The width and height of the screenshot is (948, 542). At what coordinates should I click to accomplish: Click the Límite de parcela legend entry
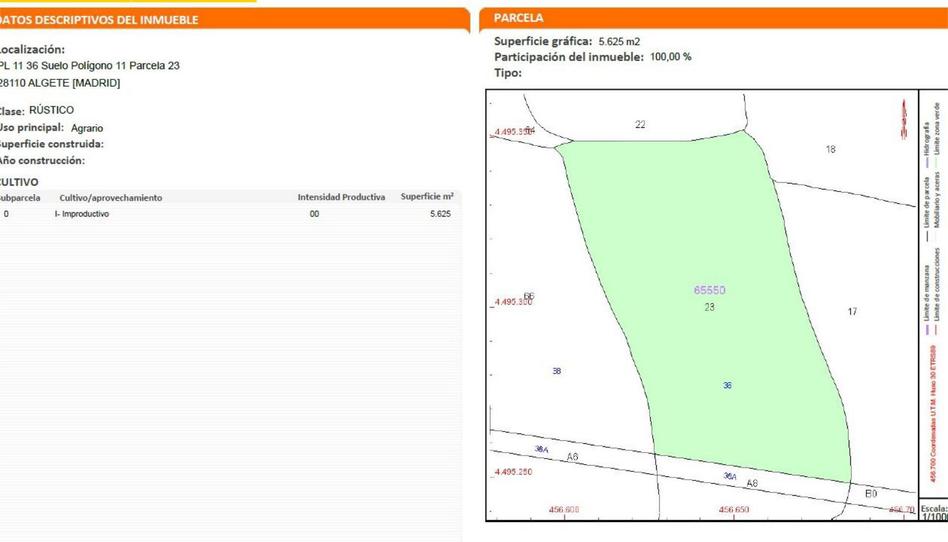click(x=926, y=209)
